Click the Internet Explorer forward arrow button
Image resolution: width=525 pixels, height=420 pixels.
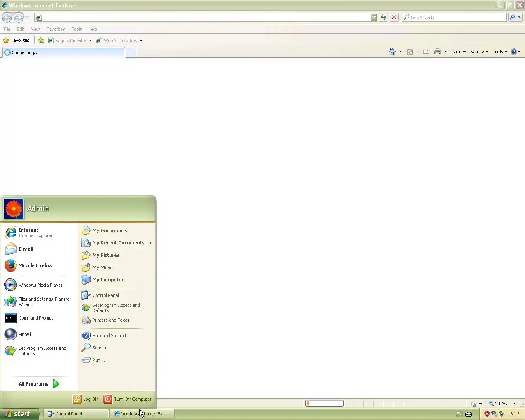(x=18, y=17)
